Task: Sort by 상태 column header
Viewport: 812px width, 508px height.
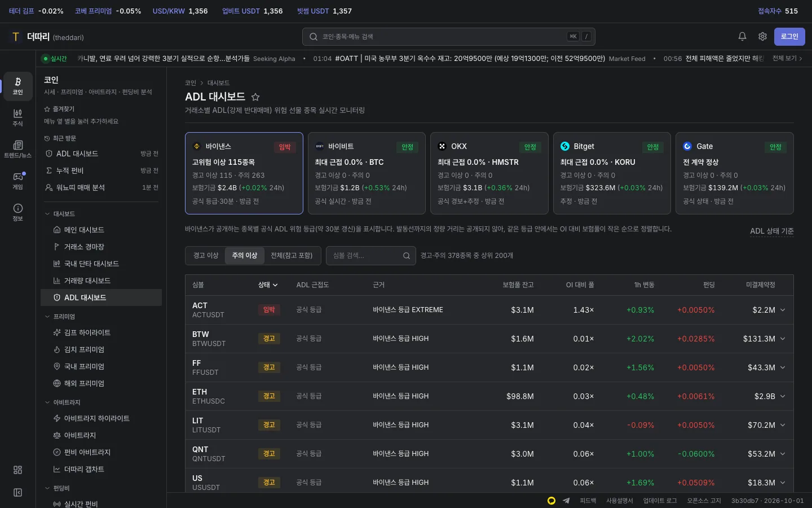Action: point(268,285)
